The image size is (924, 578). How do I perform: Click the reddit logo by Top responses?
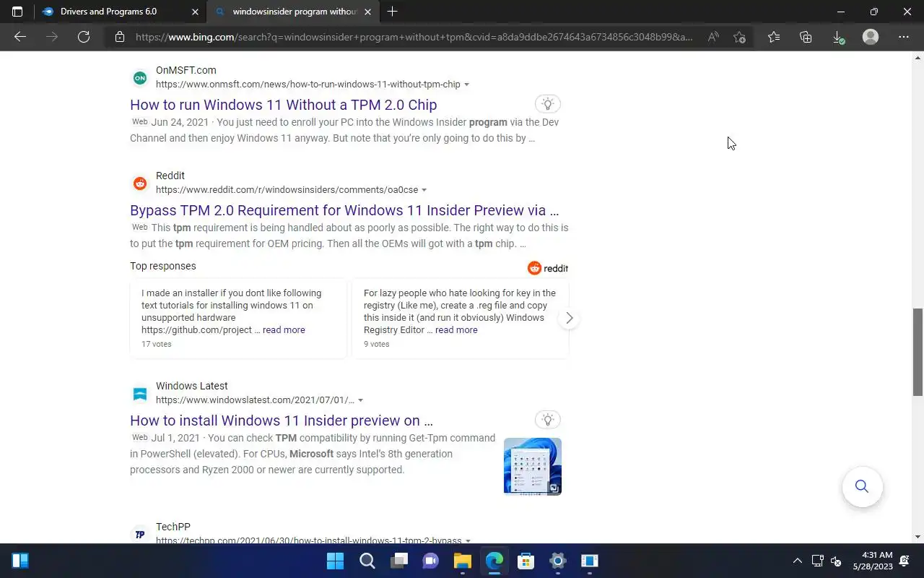point(548,268)
